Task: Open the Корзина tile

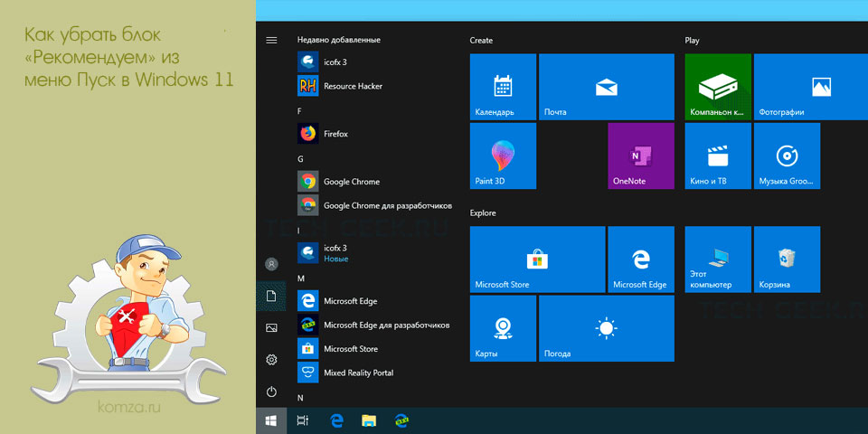Action: point(788,259)
